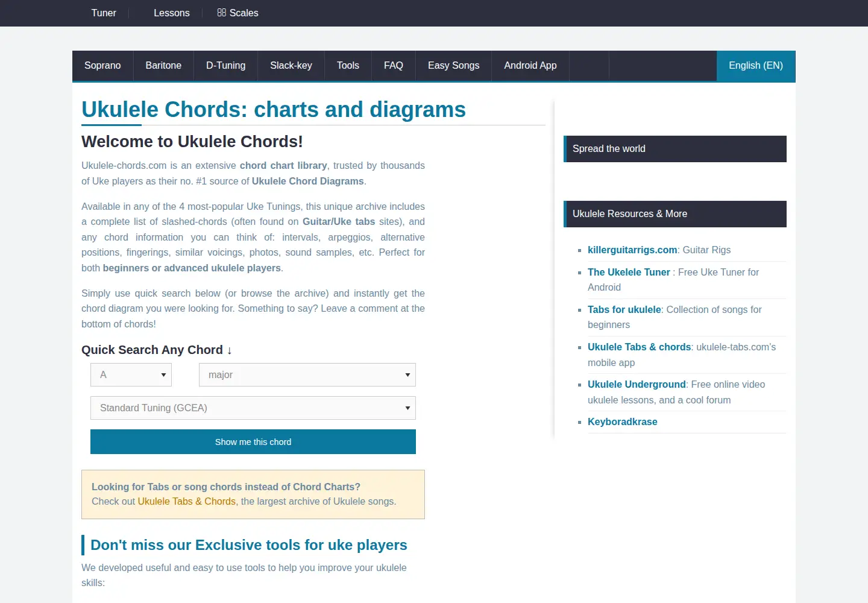Open the Lessons page

(171, 13)
